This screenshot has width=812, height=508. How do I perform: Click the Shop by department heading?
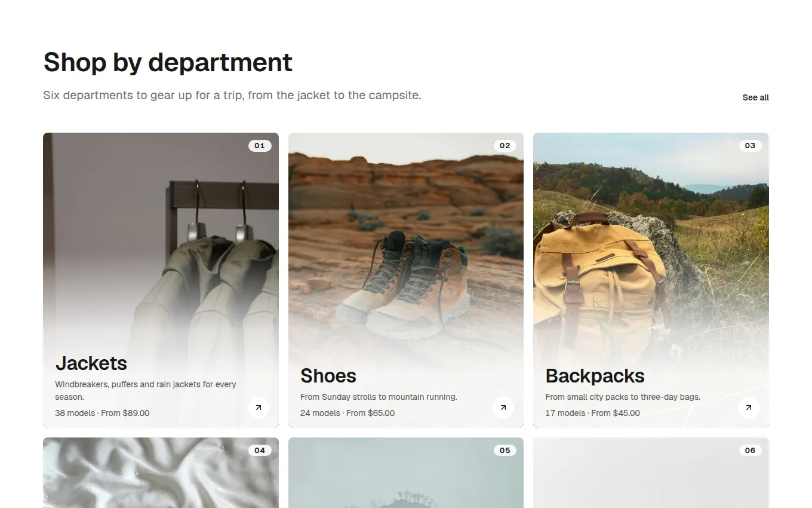(x=168, y=62)
